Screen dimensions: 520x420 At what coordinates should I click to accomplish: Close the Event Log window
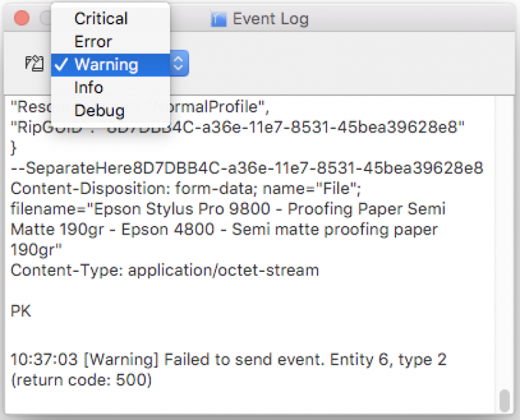point(22,18)
